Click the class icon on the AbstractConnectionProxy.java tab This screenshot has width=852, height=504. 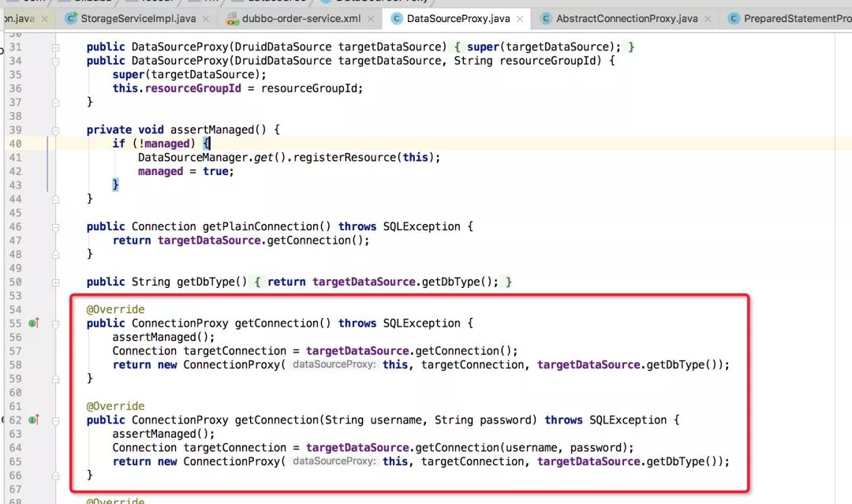coord(546,18)
